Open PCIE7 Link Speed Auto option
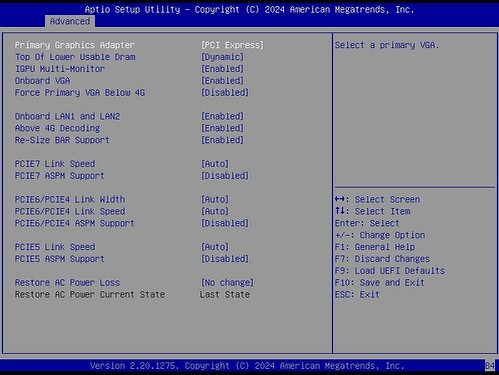Screen dimensions: 499x375 click(215, 164)
